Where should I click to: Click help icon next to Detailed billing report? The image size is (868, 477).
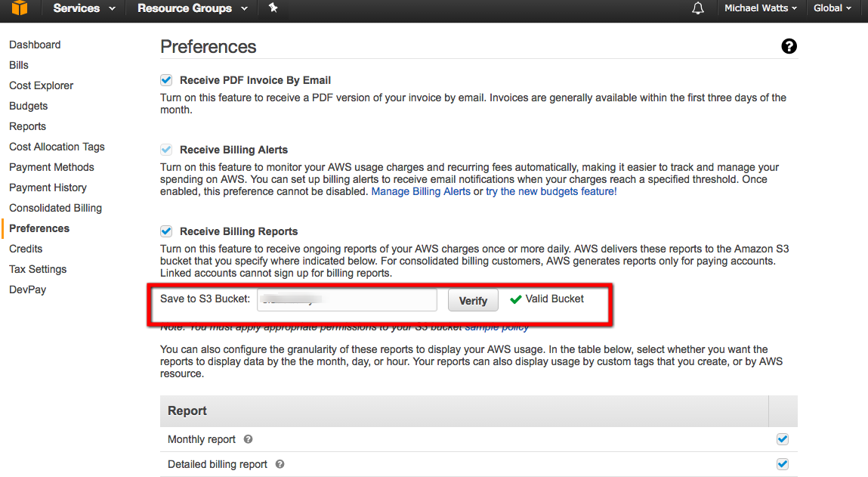(280, 464)
